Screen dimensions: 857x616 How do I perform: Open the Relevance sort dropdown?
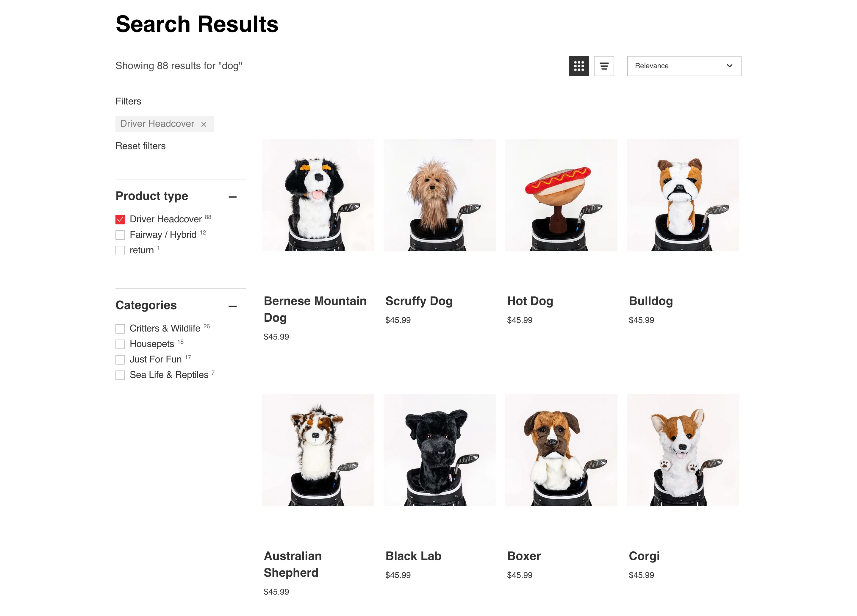pyautogui.click(x=684, y=66)
